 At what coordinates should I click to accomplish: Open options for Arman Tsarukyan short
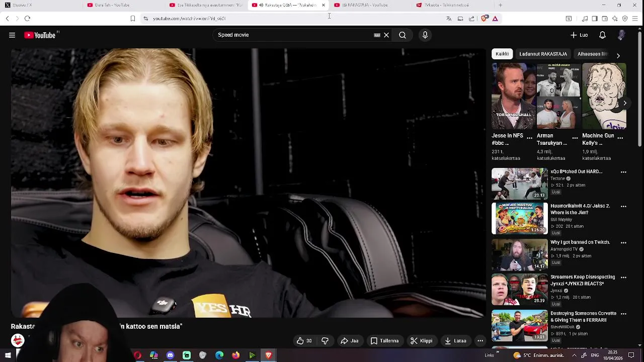[575, 138]
